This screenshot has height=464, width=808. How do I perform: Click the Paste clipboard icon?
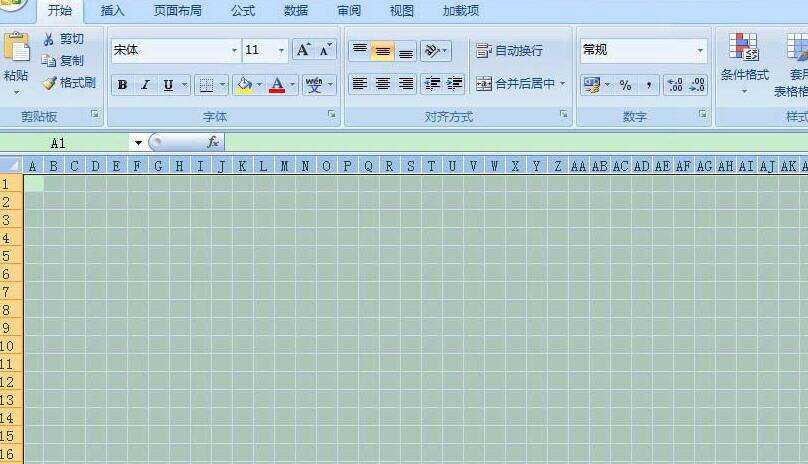[x=16, y=47]
